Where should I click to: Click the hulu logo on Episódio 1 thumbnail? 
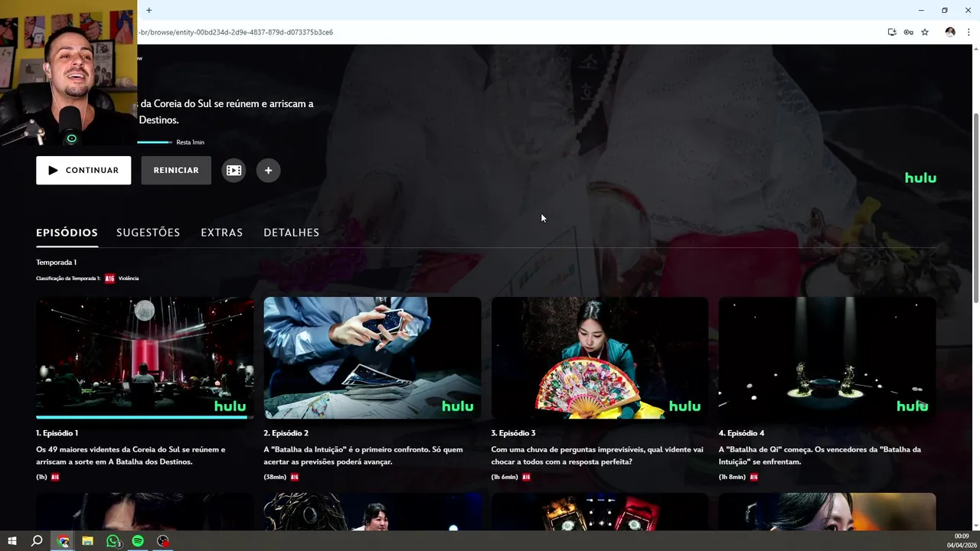[x=230, y=406]
